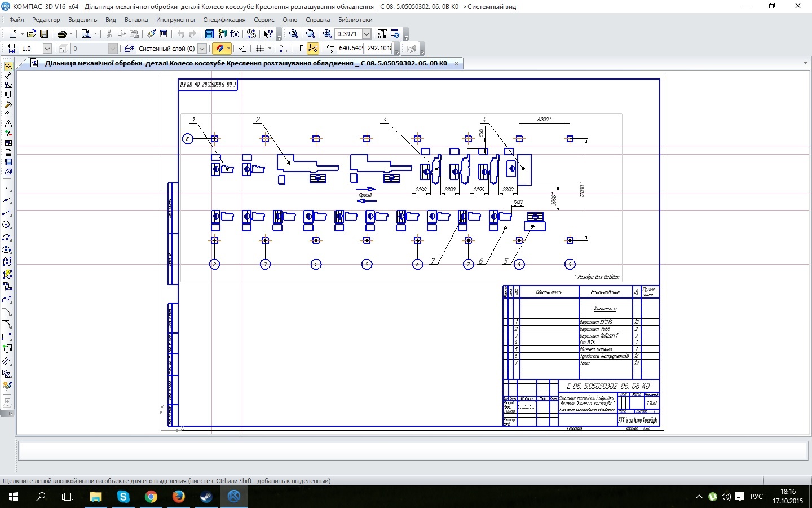Open the Вставка menu

click(x=136, y=20)
